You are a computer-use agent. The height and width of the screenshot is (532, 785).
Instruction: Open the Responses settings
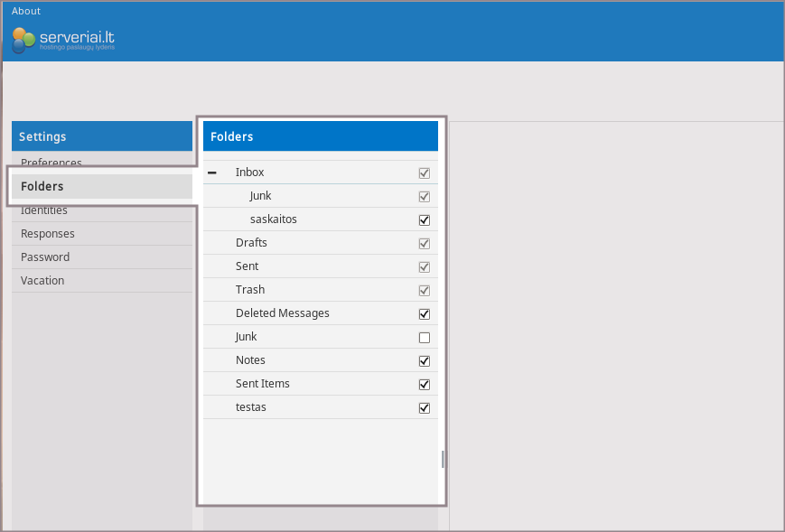coord(48,234)
